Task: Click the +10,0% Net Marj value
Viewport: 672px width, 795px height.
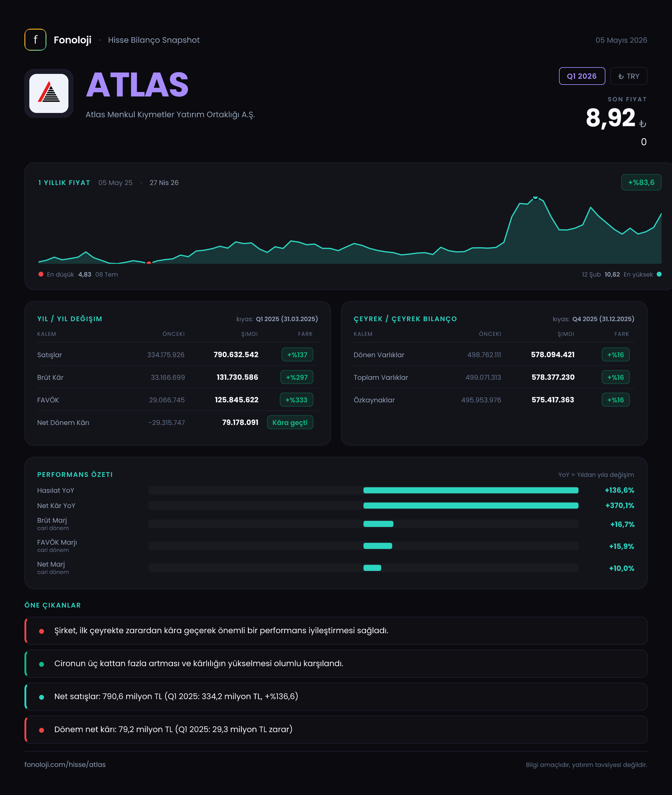Action: (x=622, y=568)
